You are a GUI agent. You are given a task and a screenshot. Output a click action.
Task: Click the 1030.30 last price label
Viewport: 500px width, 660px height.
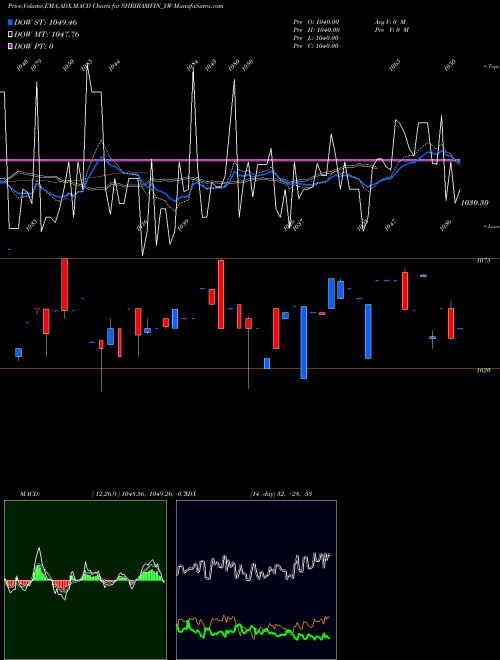tap(474, 203)
